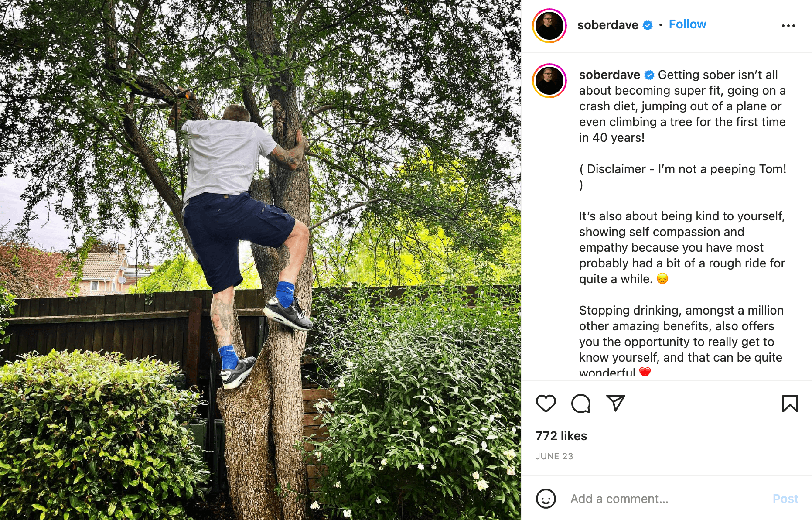
Task: Open the three-dot more options menu
Action: 788,26
